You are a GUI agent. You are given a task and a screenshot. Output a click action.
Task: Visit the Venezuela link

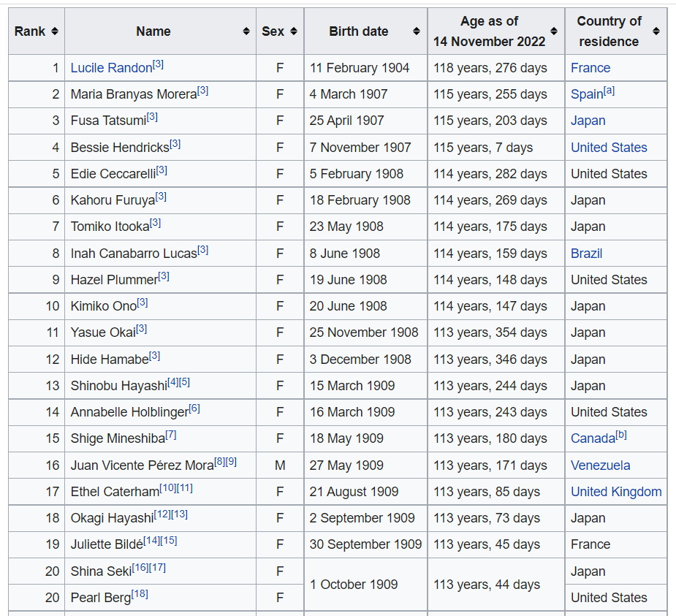point(600,465)
